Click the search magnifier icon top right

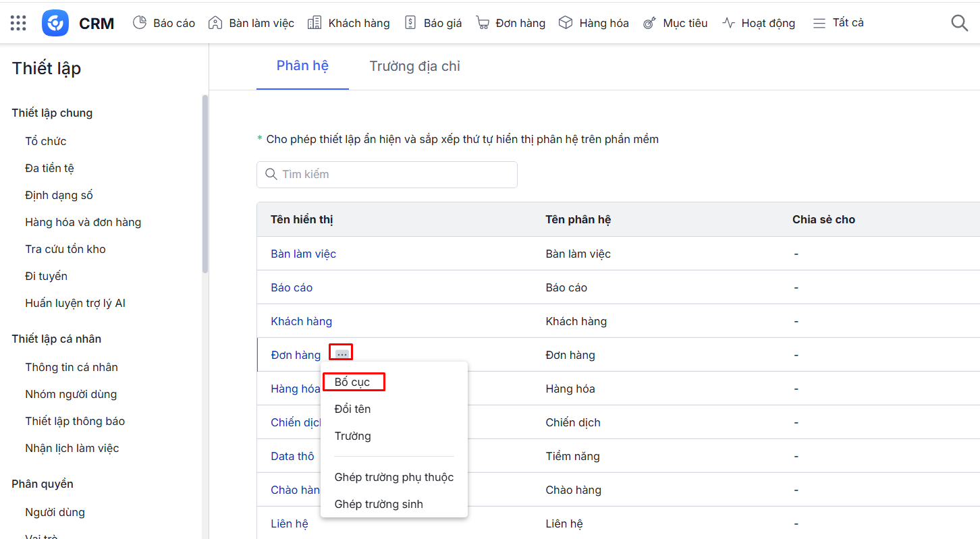click(x=959, y=23)
